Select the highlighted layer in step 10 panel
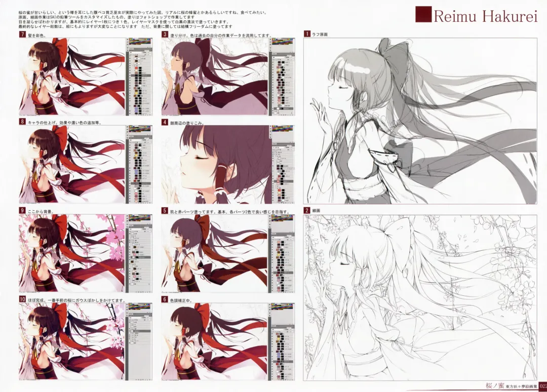The height and width of the screenshot is (392, 547). 138,330
